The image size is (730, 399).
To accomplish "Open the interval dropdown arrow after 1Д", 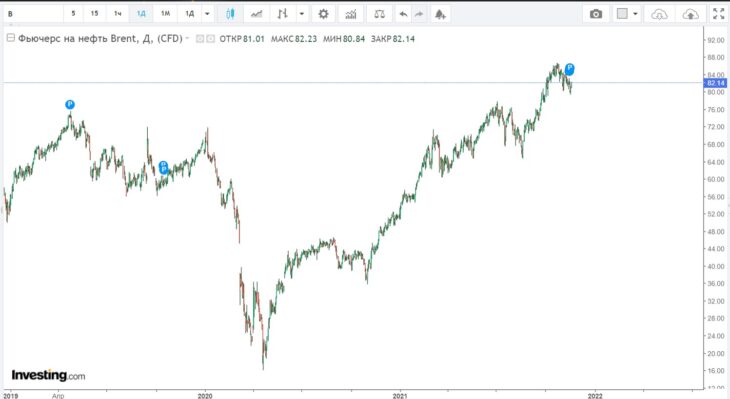I will point(208,14).
